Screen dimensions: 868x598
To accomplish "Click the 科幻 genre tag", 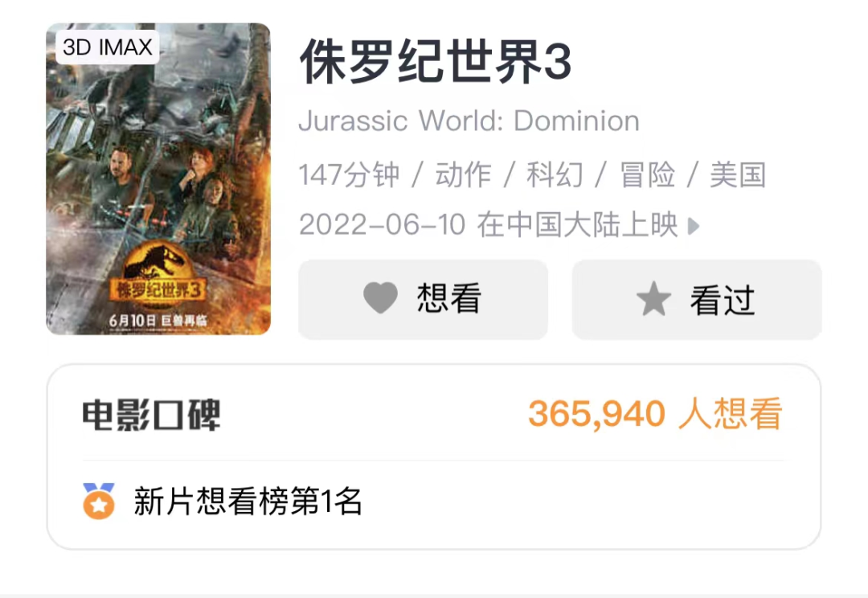I will click(x=554, y=175).
